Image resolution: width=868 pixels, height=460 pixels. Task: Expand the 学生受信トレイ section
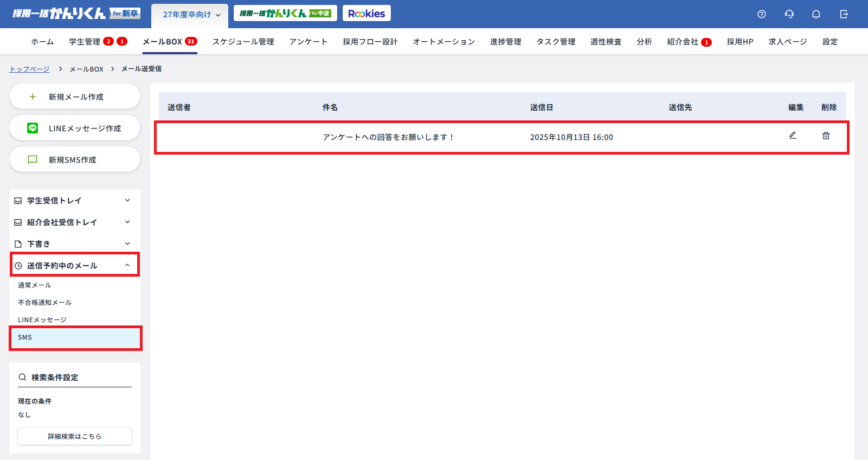pos(127,200)
